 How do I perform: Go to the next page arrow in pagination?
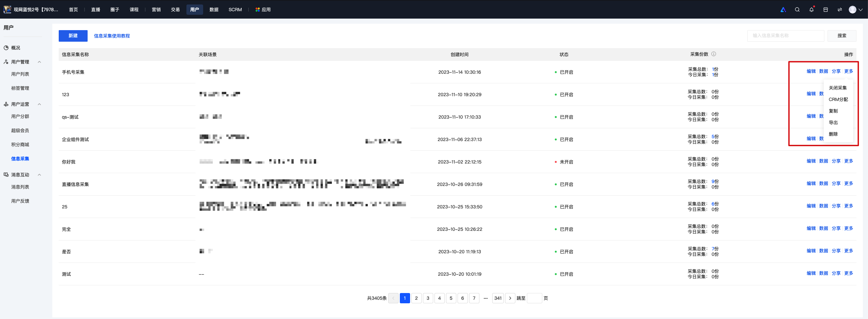510,298
